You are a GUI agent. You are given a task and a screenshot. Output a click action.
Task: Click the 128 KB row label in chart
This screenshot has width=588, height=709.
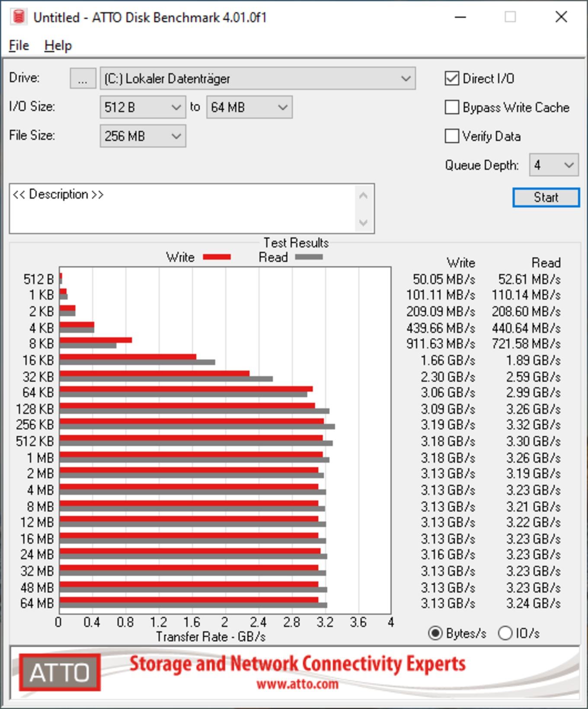35,409
